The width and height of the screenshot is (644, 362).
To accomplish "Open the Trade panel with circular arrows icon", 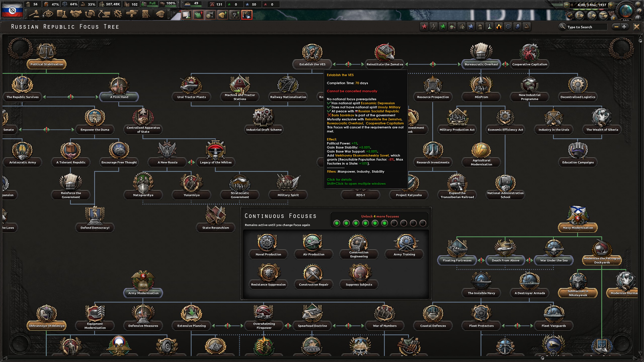I will tap(90, 14).
